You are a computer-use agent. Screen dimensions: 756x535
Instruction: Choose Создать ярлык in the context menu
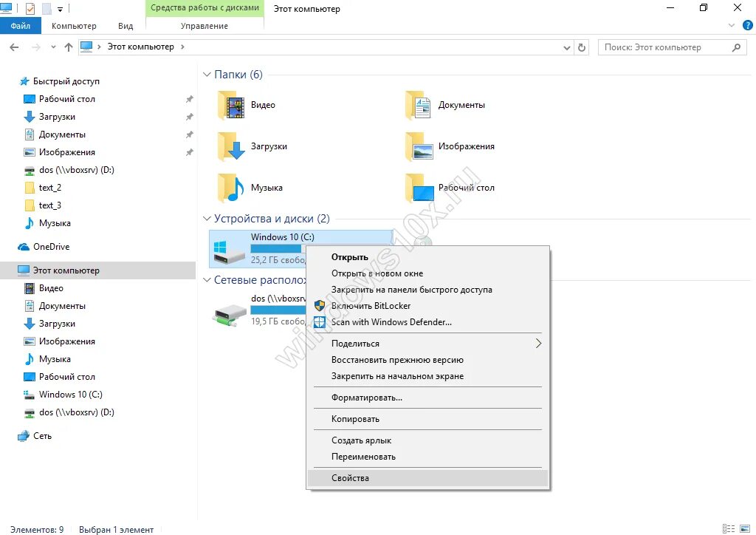[427, 440]
